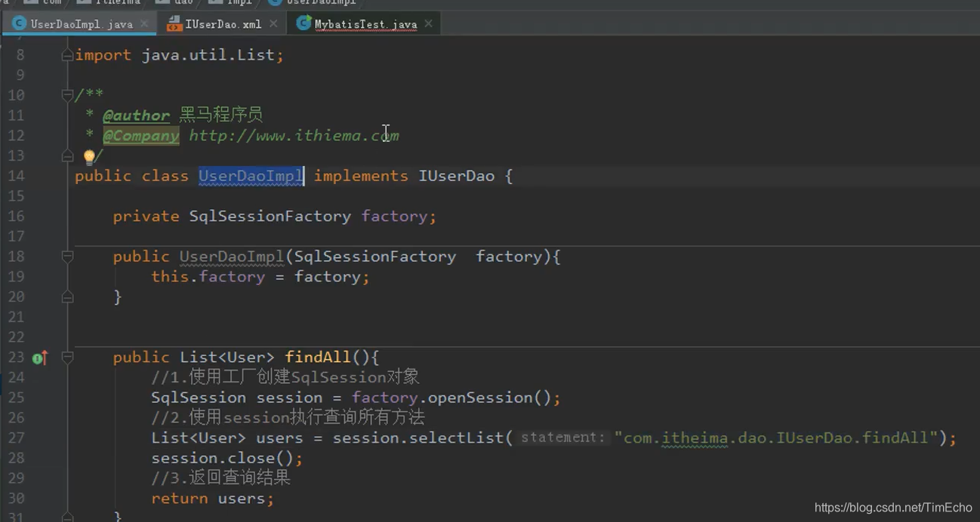Click the SqlSessionFactory type on line 16

pos(270,216)
